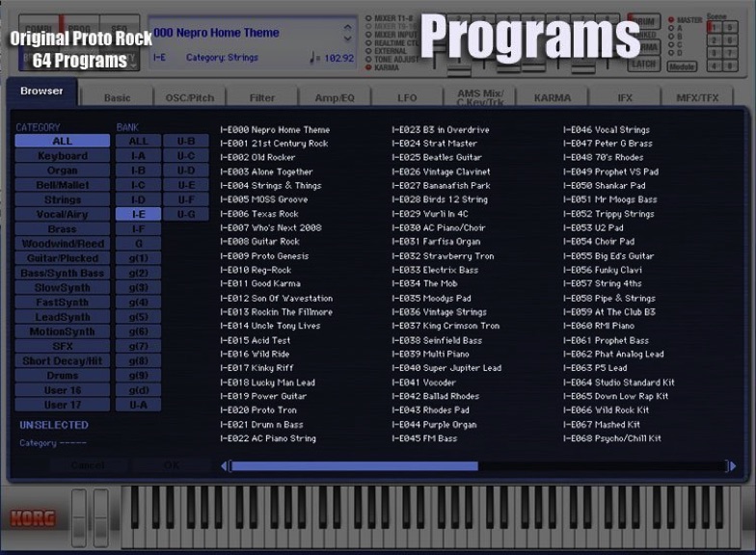
Task: Open the KARMA tab
Action: (553, 98)
